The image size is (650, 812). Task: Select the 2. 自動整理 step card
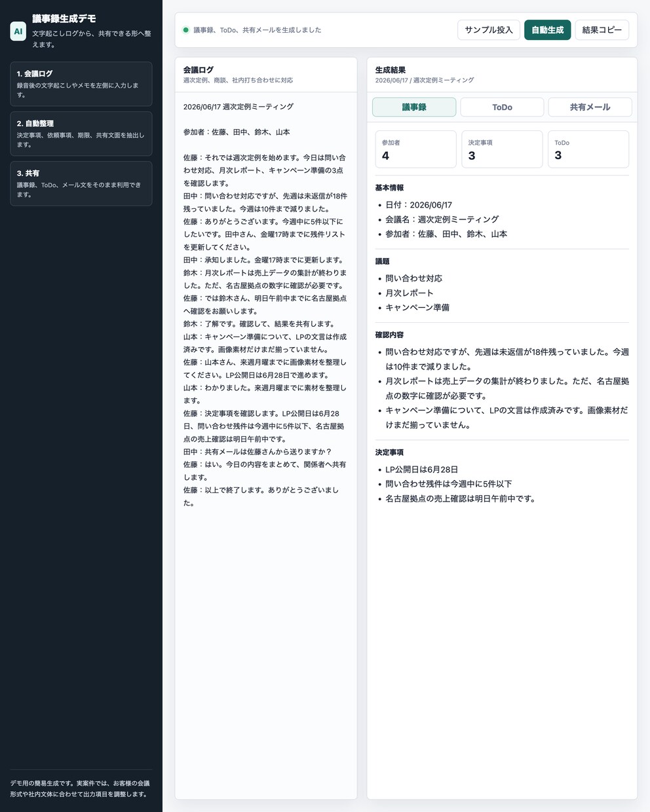(81, 134)
